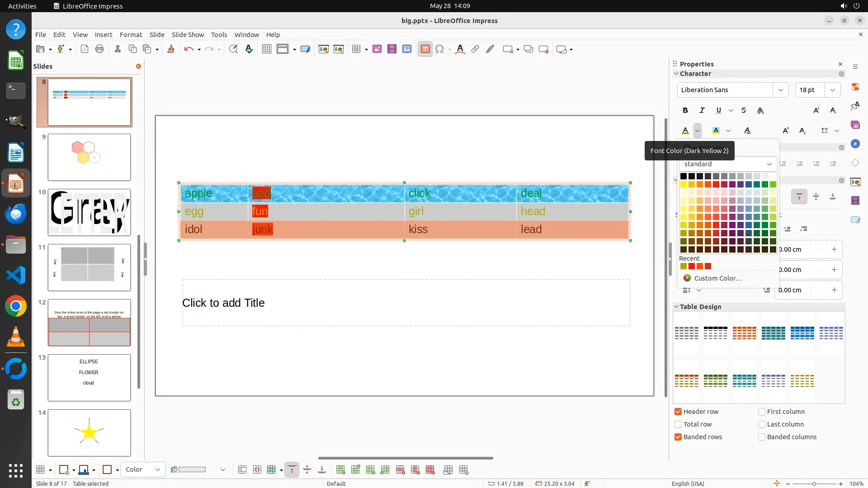
Task: Click the Insert Special Character omega icon
Action: (x=439, y=49)
